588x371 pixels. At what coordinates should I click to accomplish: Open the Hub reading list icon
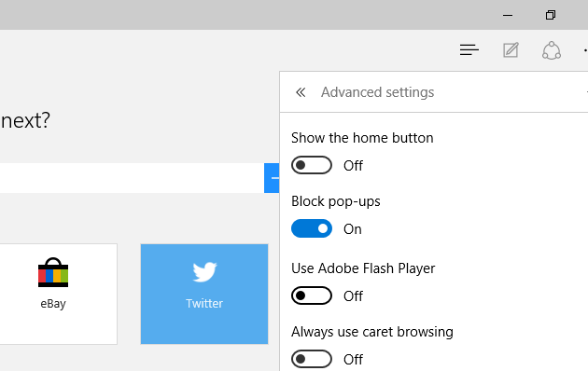click(469, 49)
